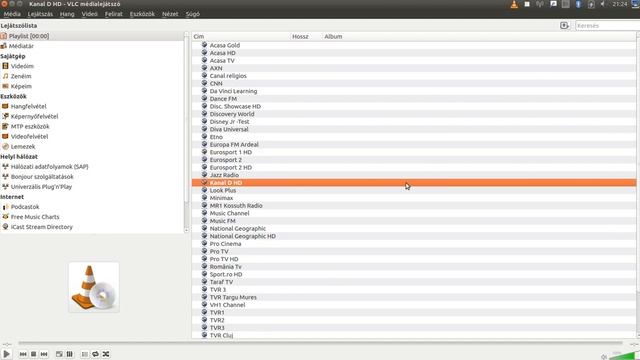Open the Eszközök menu
This screenshot has width=640, height=360.
[x=142, y=14]
